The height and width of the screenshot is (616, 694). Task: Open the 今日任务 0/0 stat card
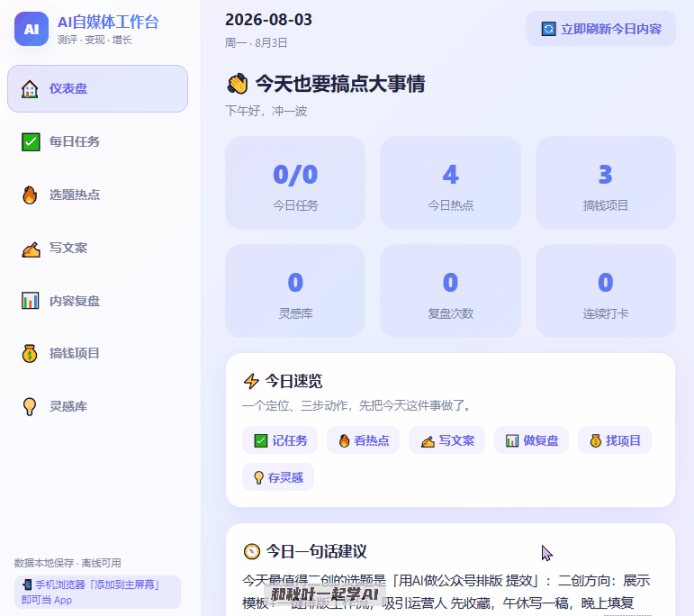pos(295,183)
